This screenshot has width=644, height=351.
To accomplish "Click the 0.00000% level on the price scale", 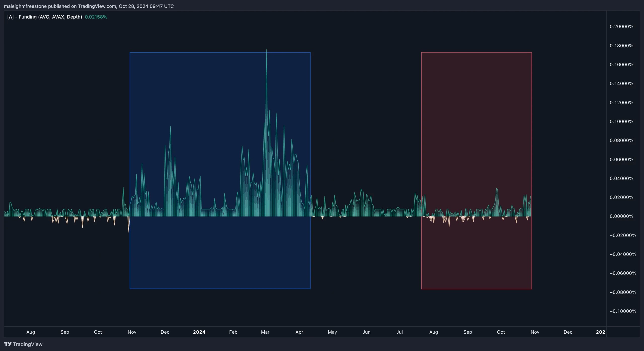I will point(621,216).
